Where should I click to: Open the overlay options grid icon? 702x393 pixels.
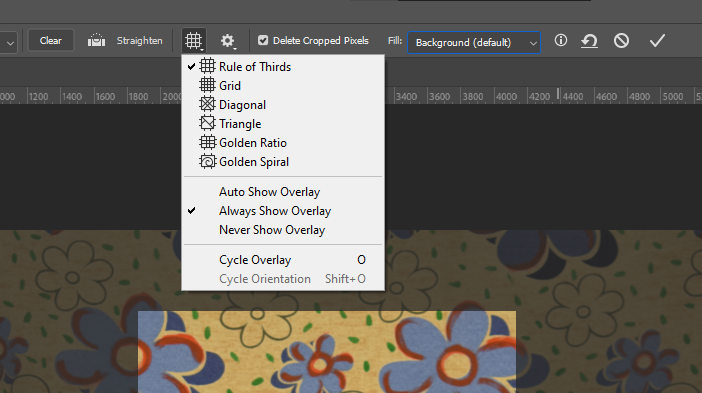pos(194,41)
